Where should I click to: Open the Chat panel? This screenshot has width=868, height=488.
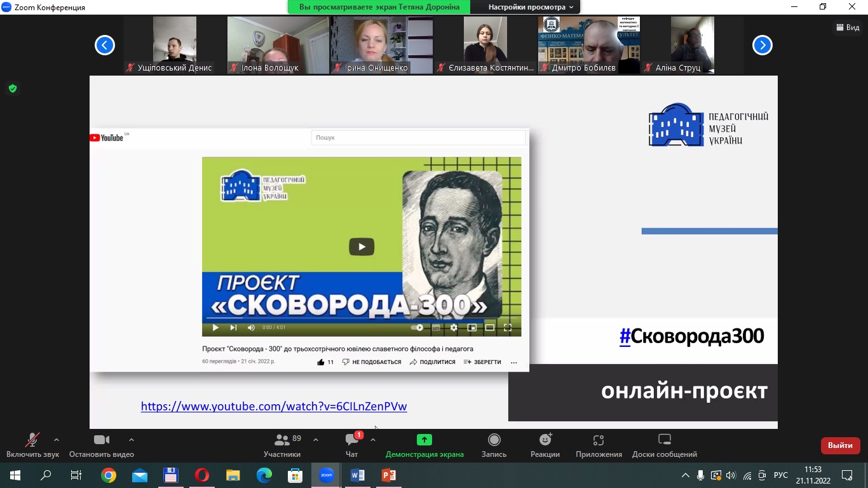point(352,445)
